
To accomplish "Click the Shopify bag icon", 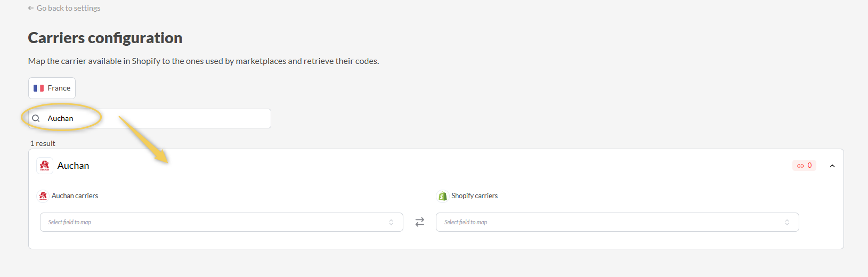I will click(x=442, y=196).
